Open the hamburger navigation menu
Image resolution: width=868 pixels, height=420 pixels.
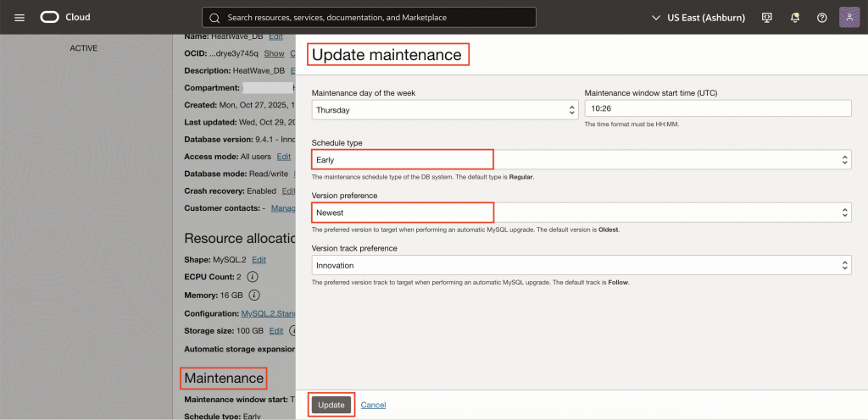[19, 18]
